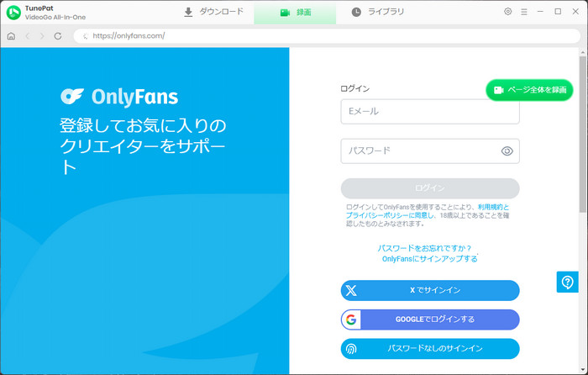Click OnlyFansにサインアップする link

tap(430, 259)
